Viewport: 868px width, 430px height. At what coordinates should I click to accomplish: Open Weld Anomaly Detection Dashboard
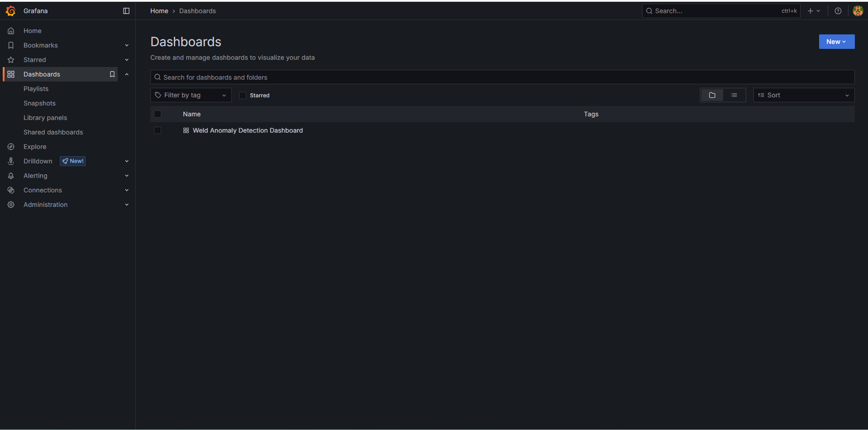coord(248,130)
